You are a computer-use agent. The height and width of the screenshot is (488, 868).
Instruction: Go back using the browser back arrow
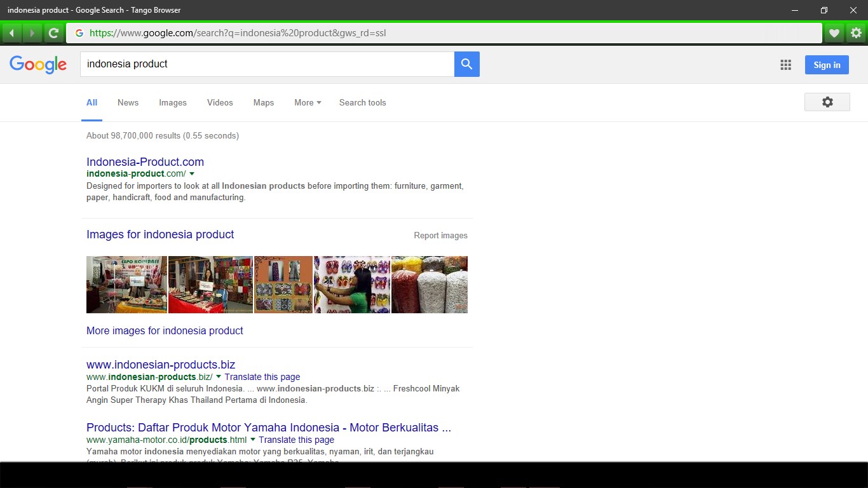[x=11, y=33]
